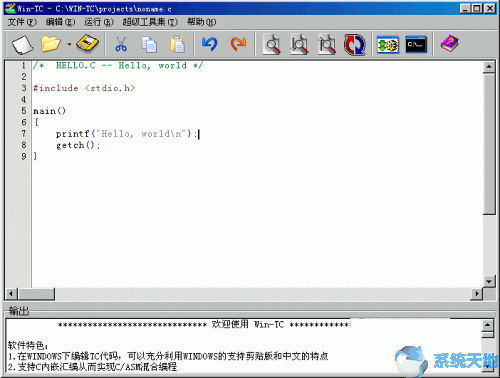Copy the selection using the two-pages icon
This screenshot has height=378, width=500.
(149, 44)
